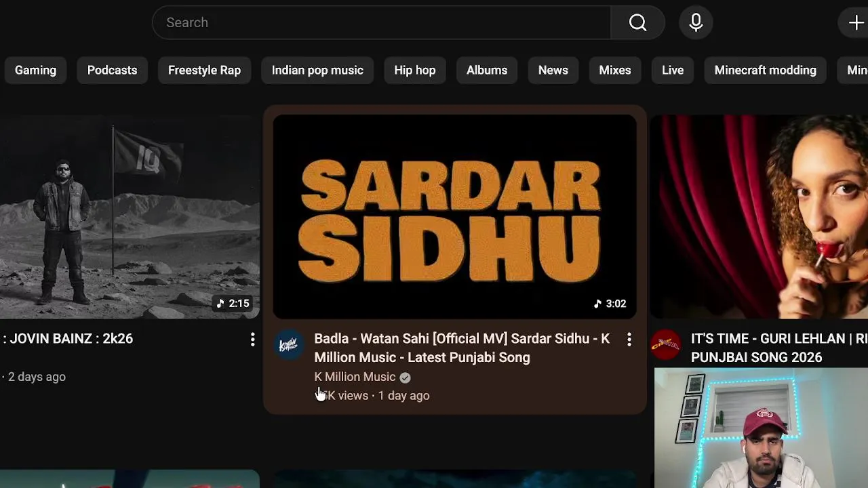Open Guri Lehlan video channel avatar
The height and width of the screenshot is (488, 868).
pyautogui.click(x=666, y=346)
